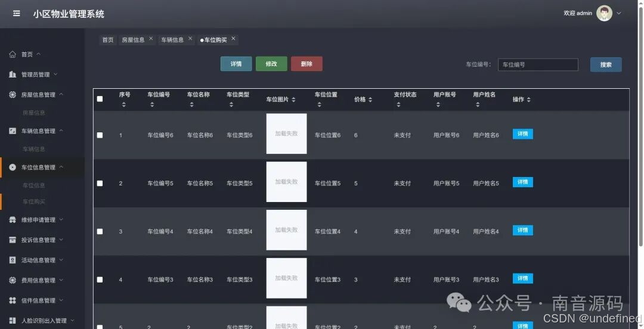
Task: Click the 房屋信息管理 sidebar icon
Action: pos(13,95)
